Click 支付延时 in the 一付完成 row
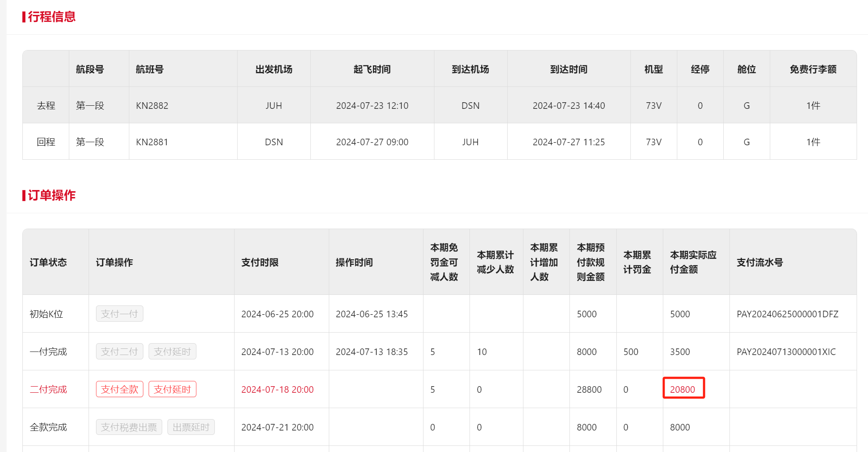Screen dimensions: 868x452 (172, 352)
